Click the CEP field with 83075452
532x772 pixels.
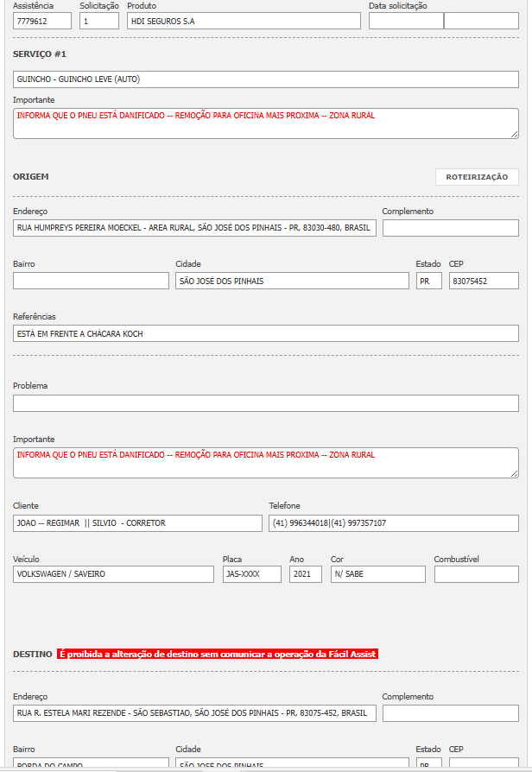pos(484,281)
